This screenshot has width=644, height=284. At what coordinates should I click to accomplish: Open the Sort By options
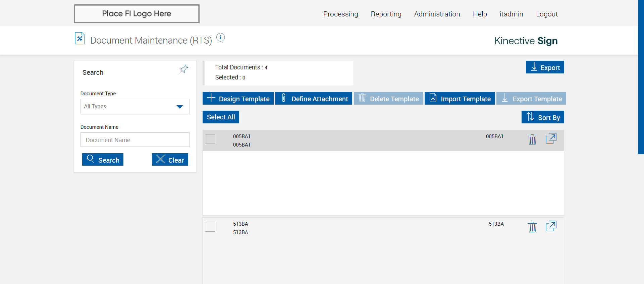pyautogui.click(x=543, y=117)
